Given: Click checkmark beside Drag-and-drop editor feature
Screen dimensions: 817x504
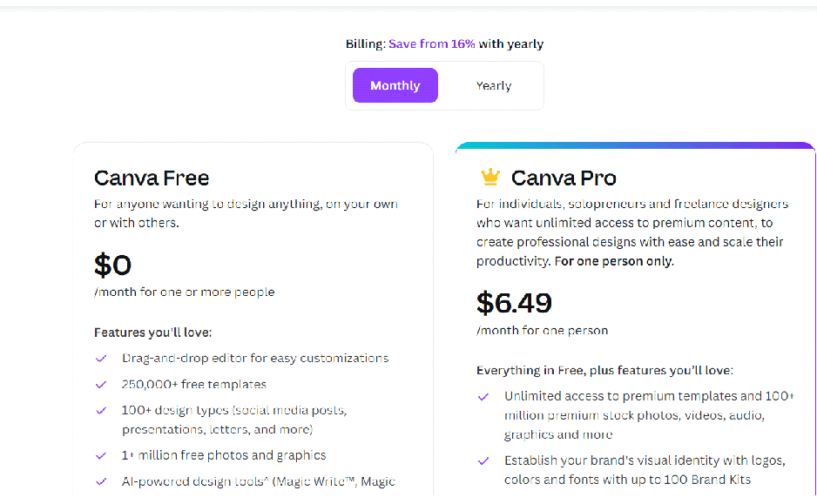Looking at the screenshot, I should 102,358.
